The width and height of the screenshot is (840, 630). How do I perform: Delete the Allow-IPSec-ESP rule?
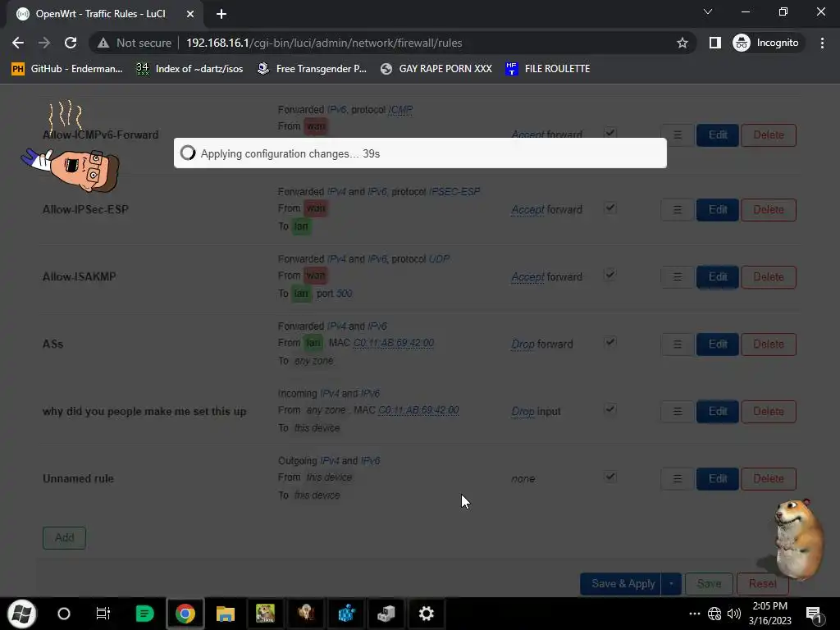point(768,209)
